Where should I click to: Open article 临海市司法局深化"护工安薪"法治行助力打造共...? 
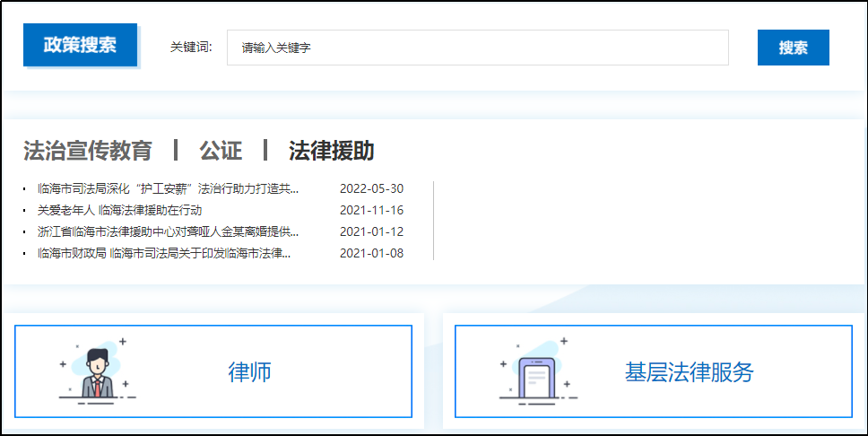pyautogui.click(x=169, y=189)
